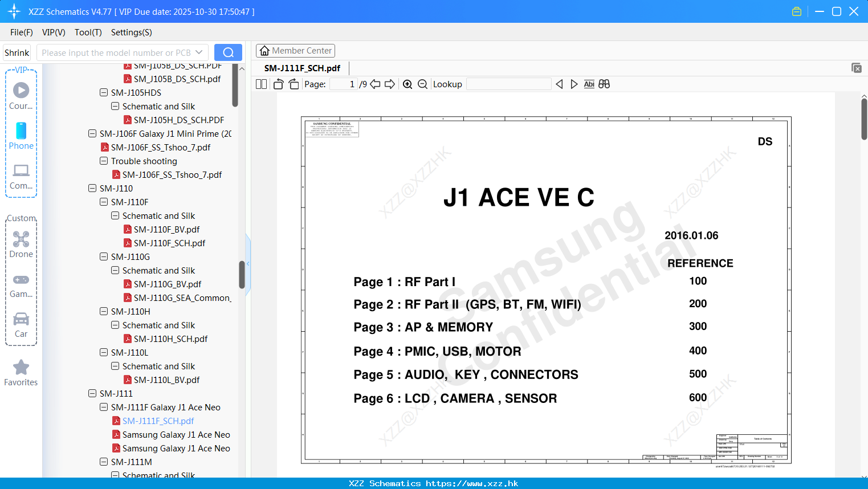This screenshot has height=489, width=868.
Task: Open SM-J105H_DS_SCH.PDF file
Action: point(179,120)
